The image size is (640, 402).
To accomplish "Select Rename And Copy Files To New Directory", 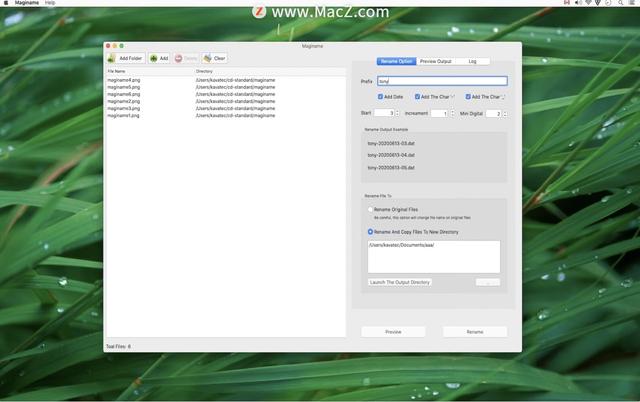I will click(370, 232).
